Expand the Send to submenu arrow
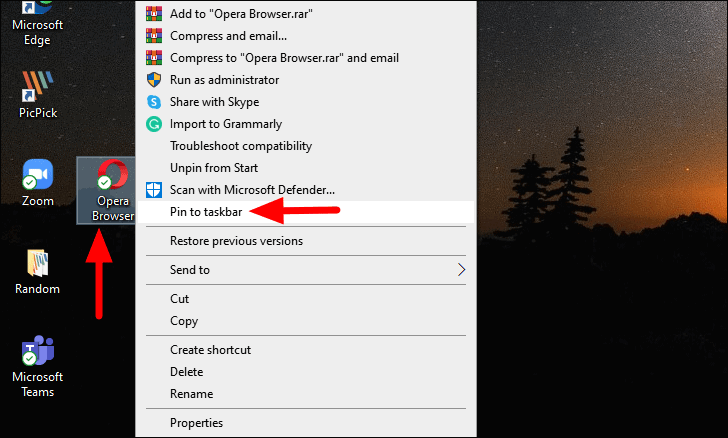Screen dimensions: 728x438 point(461,270)
